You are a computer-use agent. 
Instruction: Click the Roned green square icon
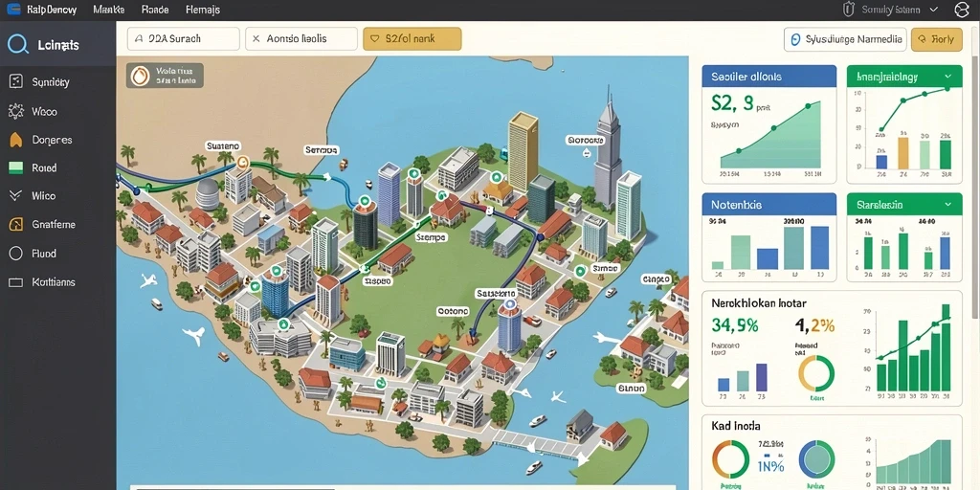click(x=15, y=167)
